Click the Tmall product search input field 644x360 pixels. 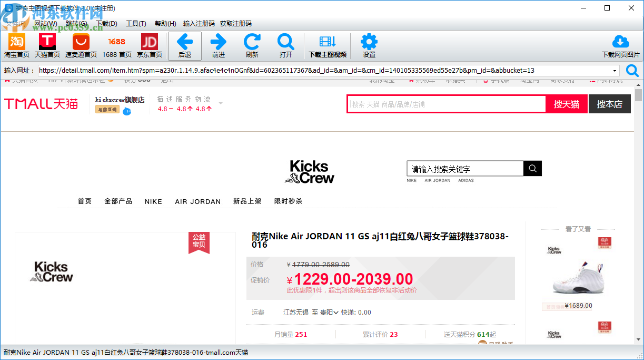pos(448,104)
